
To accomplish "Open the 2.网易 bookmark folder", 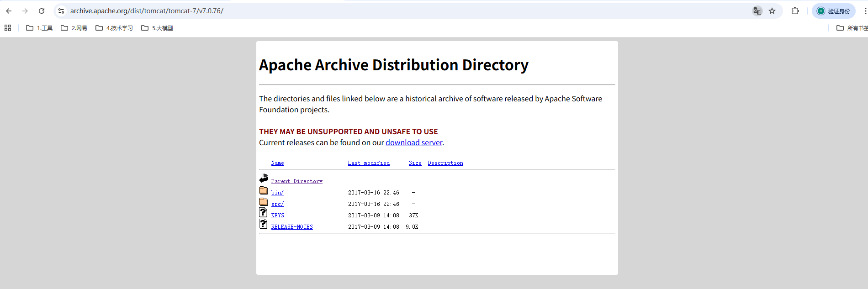I will 74,28.
